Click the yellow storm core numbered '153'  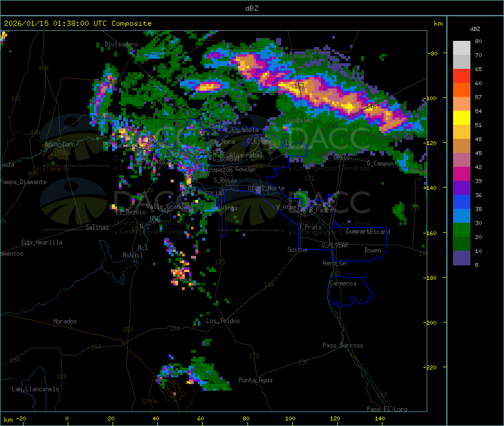(x=299, y=86)
